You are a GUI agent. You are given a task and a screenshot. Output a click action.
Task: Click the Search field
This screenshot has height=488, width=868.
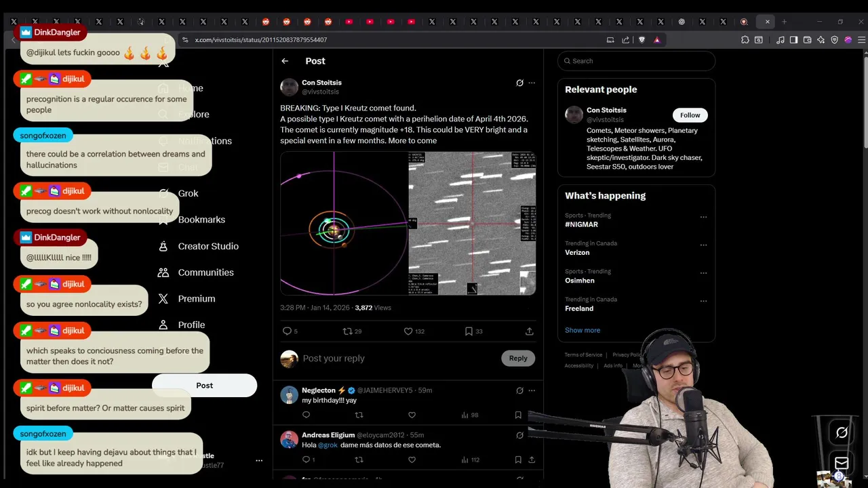[x=636, y=61]
